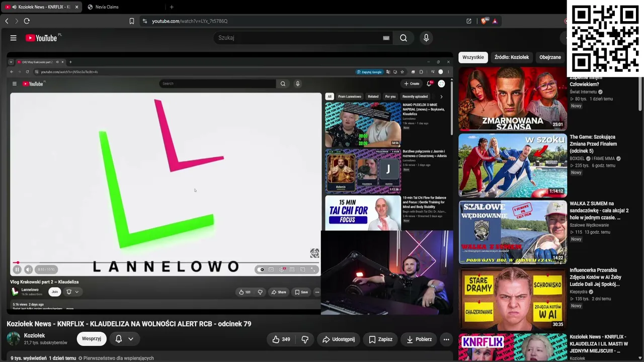Image resolution: width=644 pixels, height=362 pixels.
Task: Open the KNRFLIX recommended video thumbnail
Action: click(x=512, y=347)
